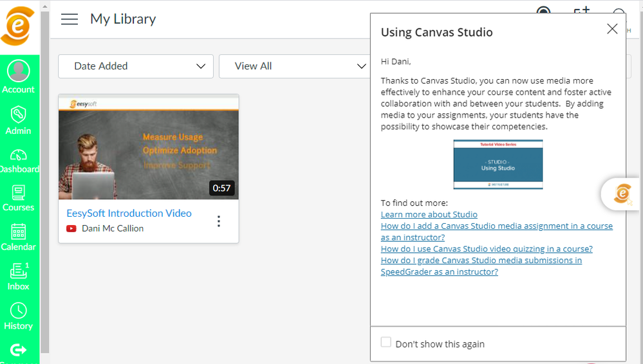Open the Calendar
The height and width of the screenshot is (364, 643).
(19, 237)
